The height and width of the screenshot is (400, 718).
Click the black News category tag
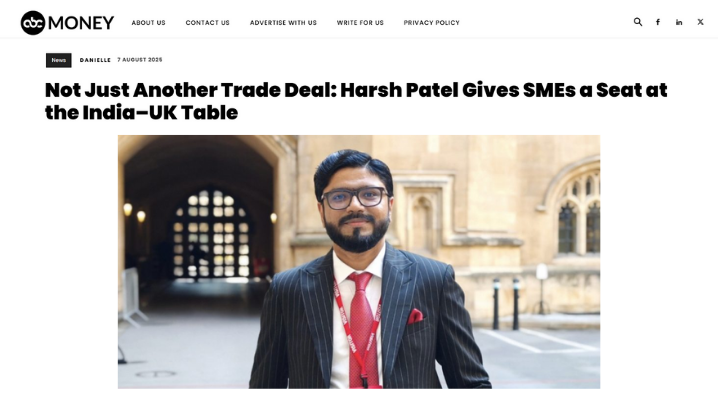[59, 60]
